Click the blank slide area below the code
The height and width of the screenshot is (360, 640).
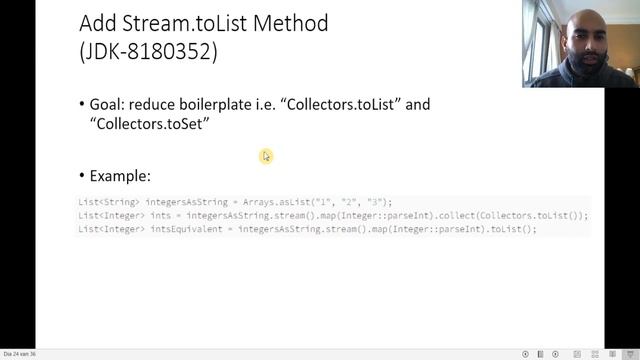(x=320, y=292)
